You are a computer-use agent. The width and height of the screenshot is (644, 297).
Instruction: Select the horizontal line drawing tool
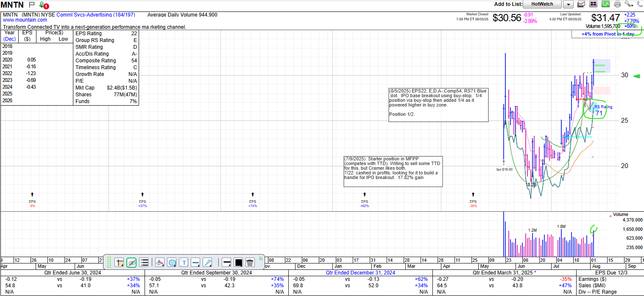(195, 262)
